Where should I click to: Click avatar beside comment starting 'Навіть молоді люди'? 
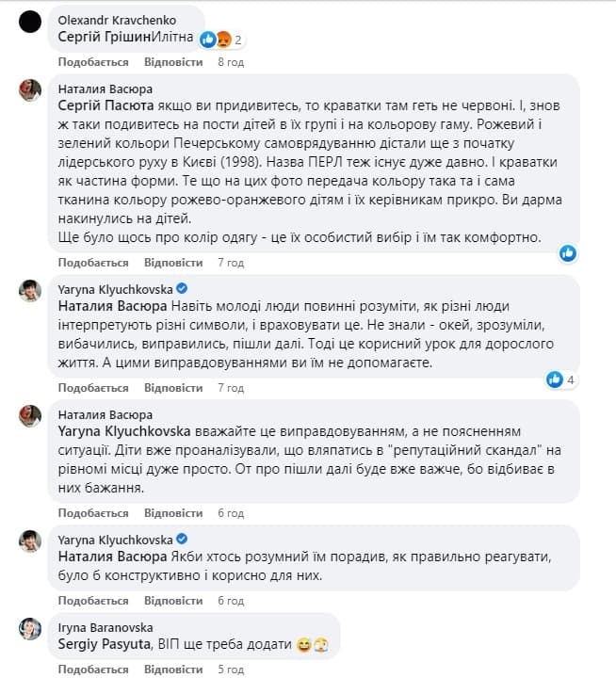pos(30,290)
